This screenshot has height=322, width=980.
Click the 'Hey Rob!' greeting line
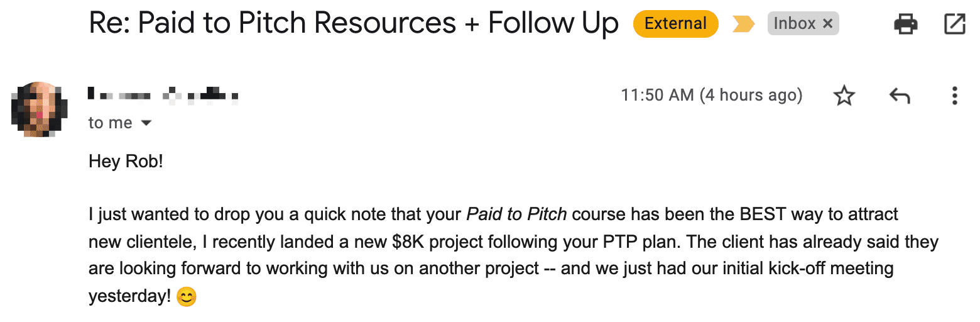point(126,161)
